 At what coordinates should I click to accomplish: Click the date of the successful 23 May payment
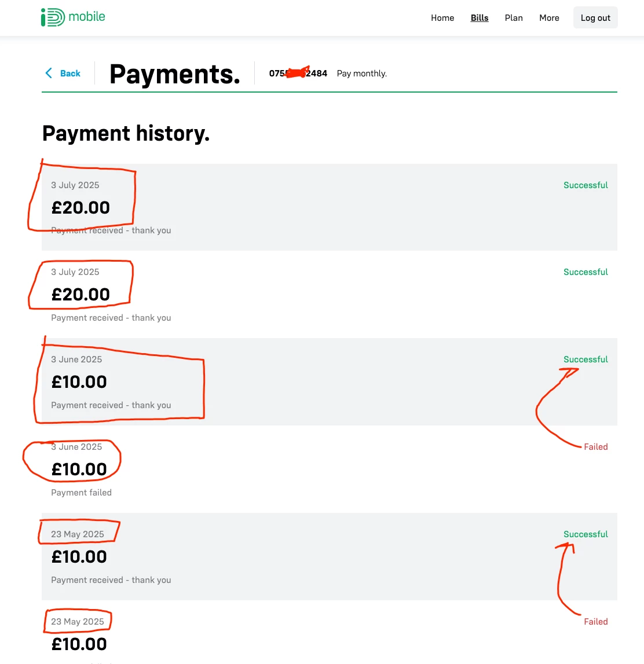click(x=78, y=534)
